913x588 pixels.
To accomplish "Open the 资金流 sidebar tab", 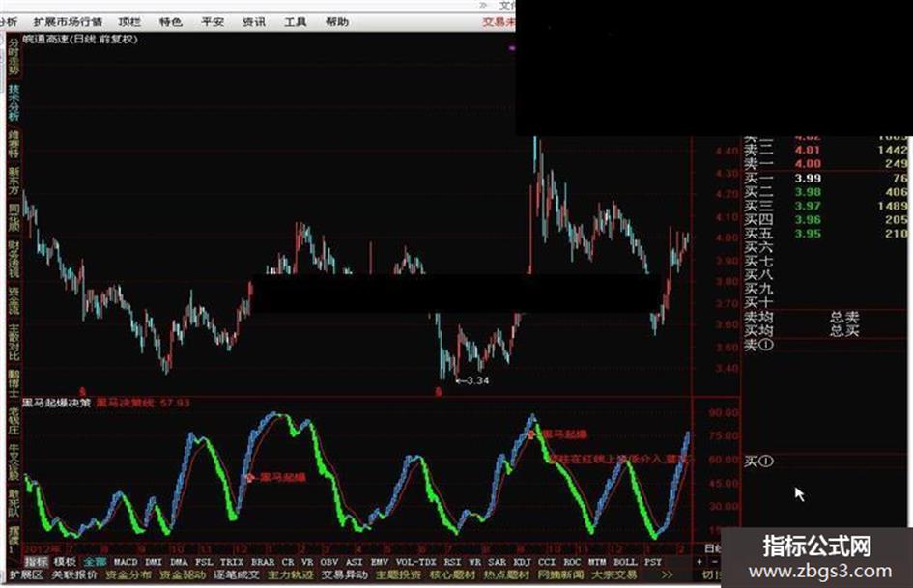I will [x=14, y=300].
